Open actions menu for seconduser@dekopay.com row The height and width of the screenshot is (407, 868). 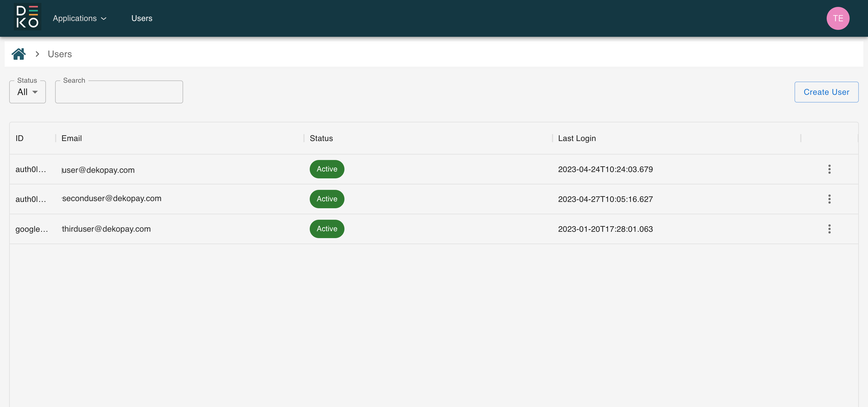click(x=829, y=199)
